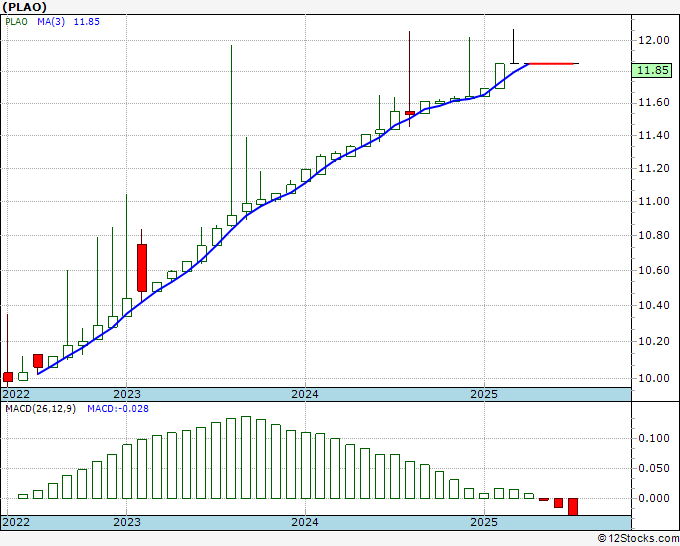
Task: Click the 2025 marker on the MACD axis
Action: point(483,522)
